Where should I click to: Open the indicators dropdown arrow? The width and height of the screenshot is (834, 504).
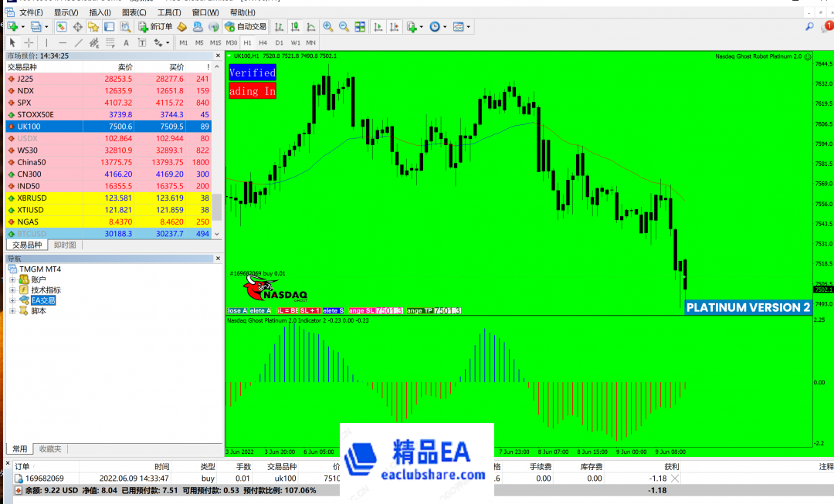coord(422,26)
